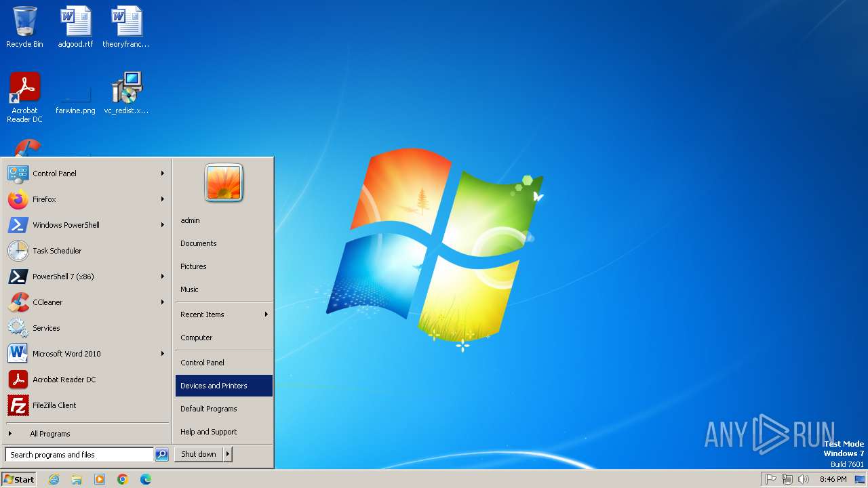This screenshot has width=868, height=488.
Task: Click the 8:46 PM clock
Action: click(833, 479)
